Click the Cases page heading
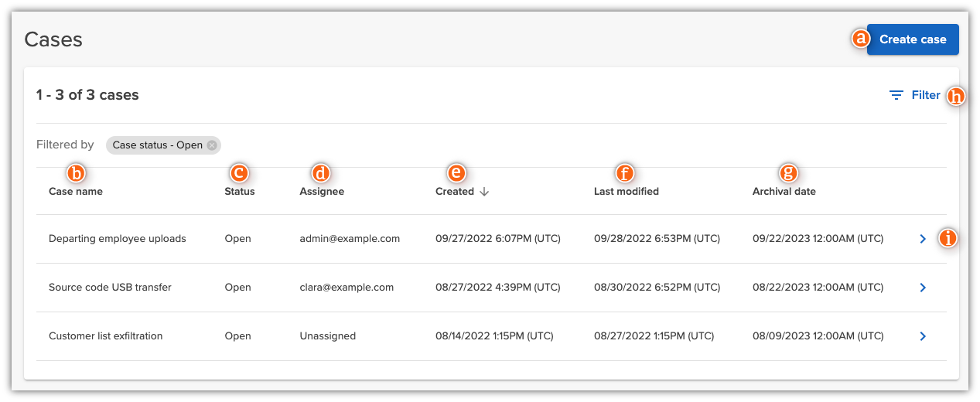This screenshot has height=402, width=980. pos(53,39)
